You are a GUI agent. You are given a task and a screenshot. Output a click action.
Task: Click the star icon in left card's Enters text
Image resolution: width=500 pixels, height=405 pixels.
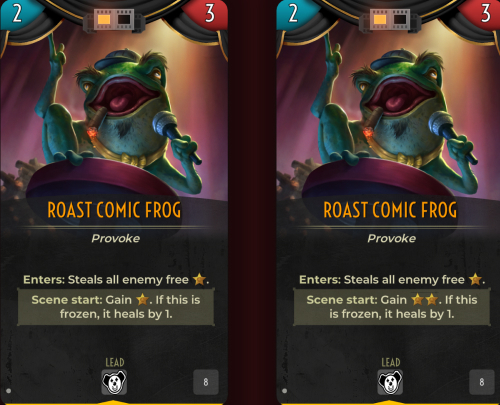point(199,279)
